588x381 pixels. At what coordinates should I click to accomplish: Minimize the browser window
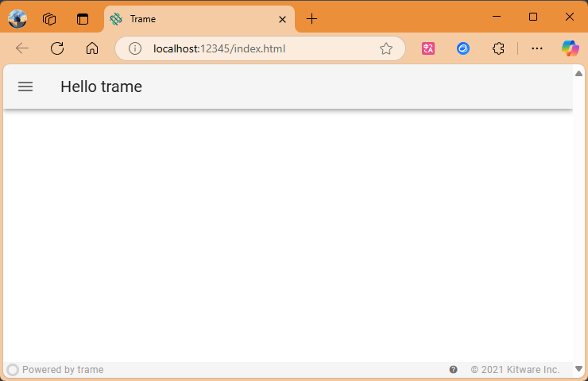point(497,17)
